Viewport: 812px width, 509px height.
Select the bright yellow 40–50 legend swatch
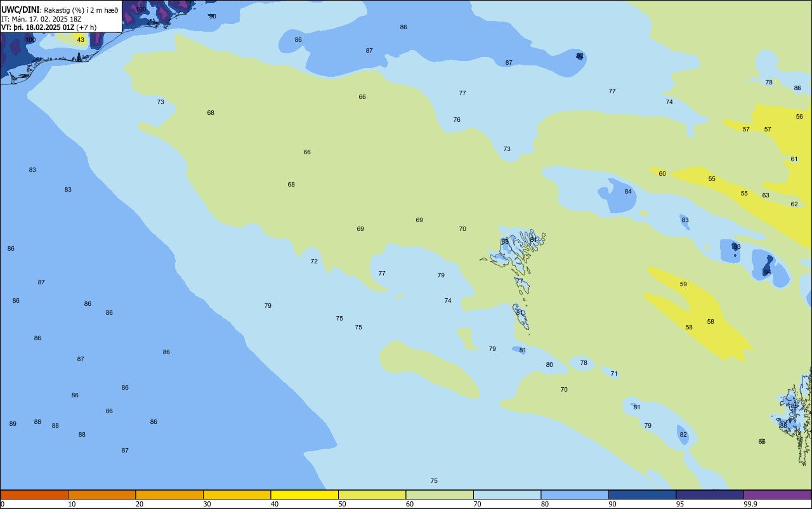point(304,494)
